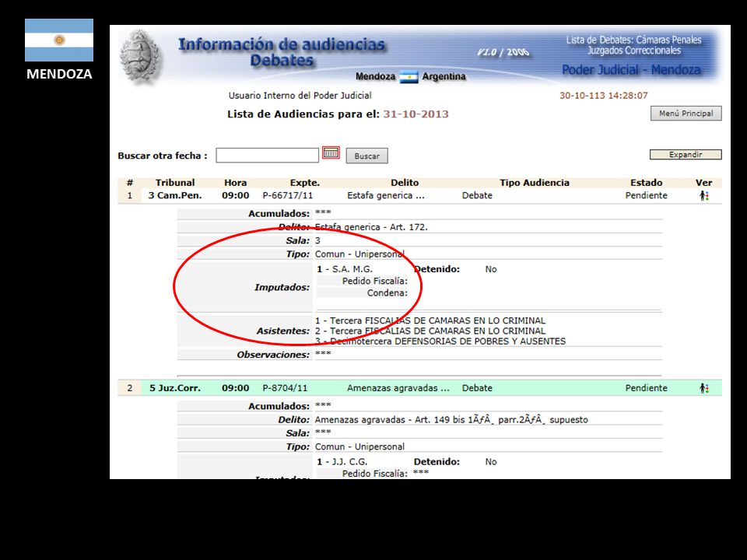View details icon for row 1 Estafa generica

tap(704, 196)
